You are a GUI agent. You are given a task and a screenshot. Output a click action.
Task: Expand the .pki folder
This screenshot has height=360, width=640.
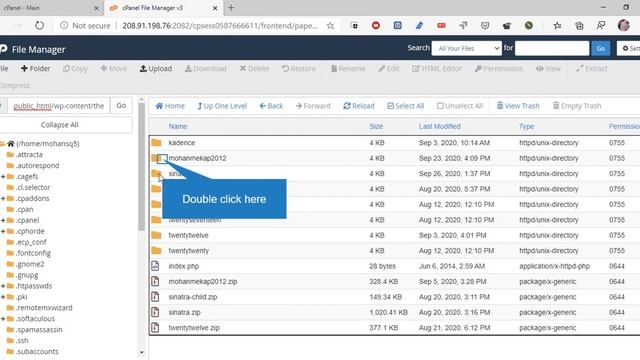pyautogui.click(x=3, y=297)
